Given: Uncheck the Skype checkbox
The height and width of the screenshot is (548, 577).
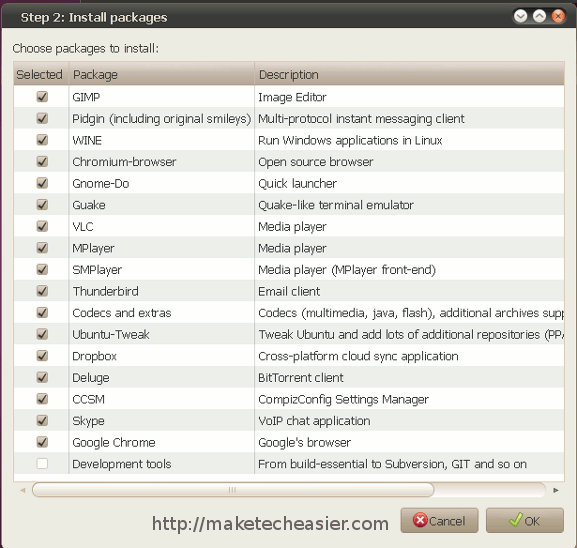Looking at the screenshot, I should coord(42,420).
